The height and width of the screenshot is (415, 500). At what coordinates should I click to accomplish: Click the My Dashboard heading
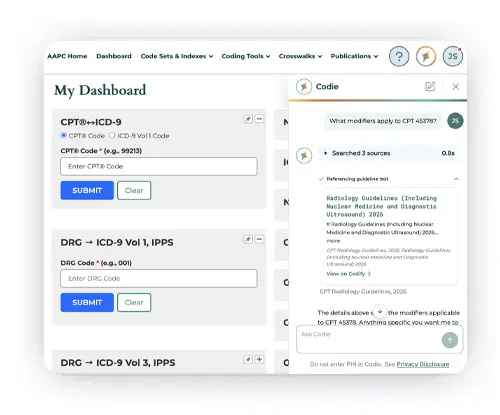click(x=100, y=90)
